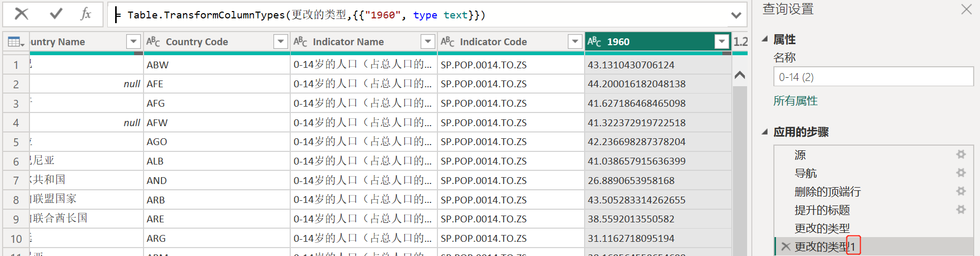Select the 更改的类型 applied step
Screen dimensions: 980x256
coord(822,228)
